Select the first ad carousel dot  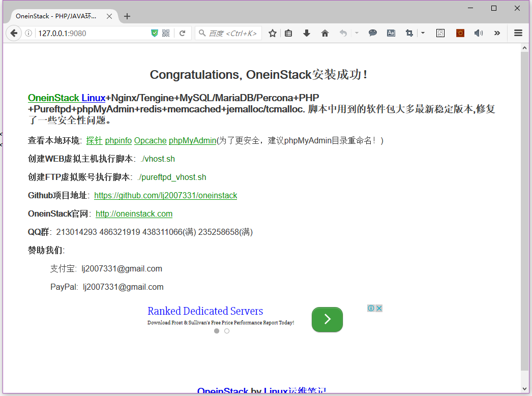[217, 331]
